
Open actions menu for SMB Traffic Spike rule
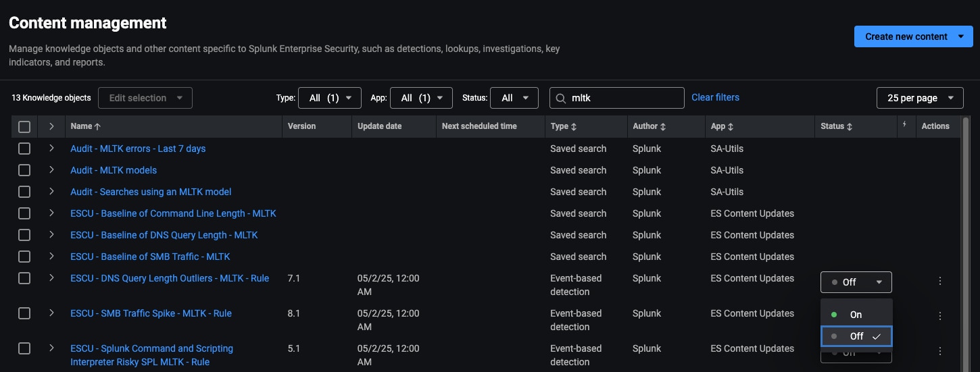click(x=940, y=316)
